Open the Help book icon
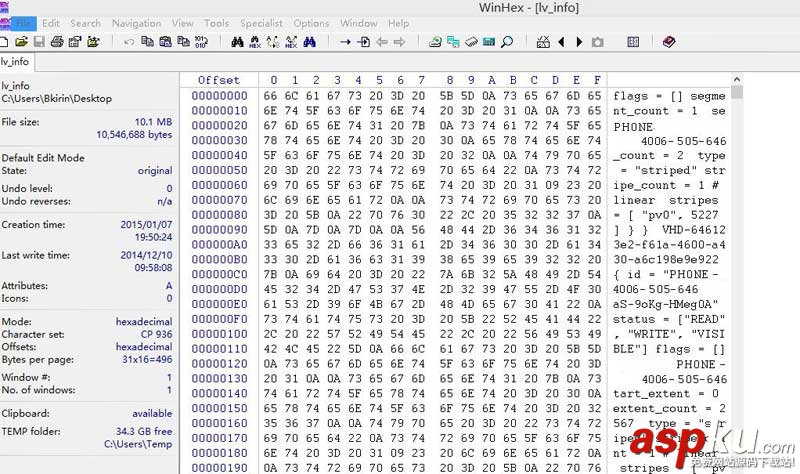The height and width of the screenshot is (474, 800). pyautogui.click(x=669, y=42)
